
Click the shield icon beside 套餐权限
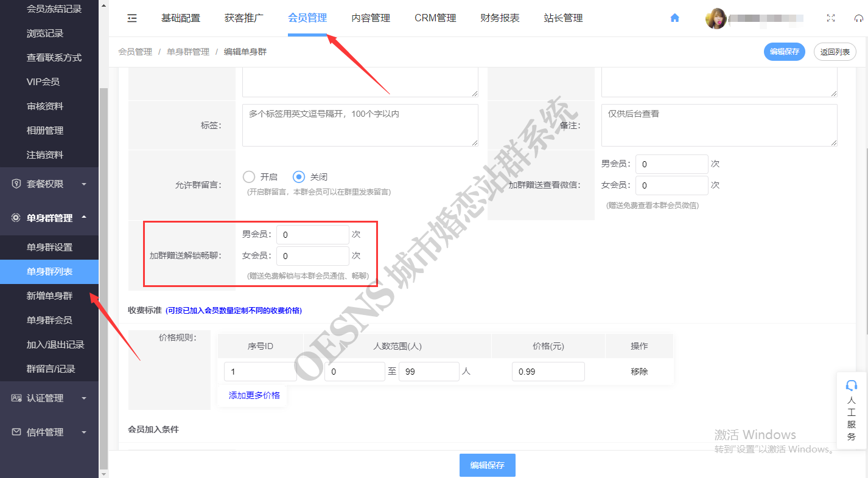pos(16,184)
